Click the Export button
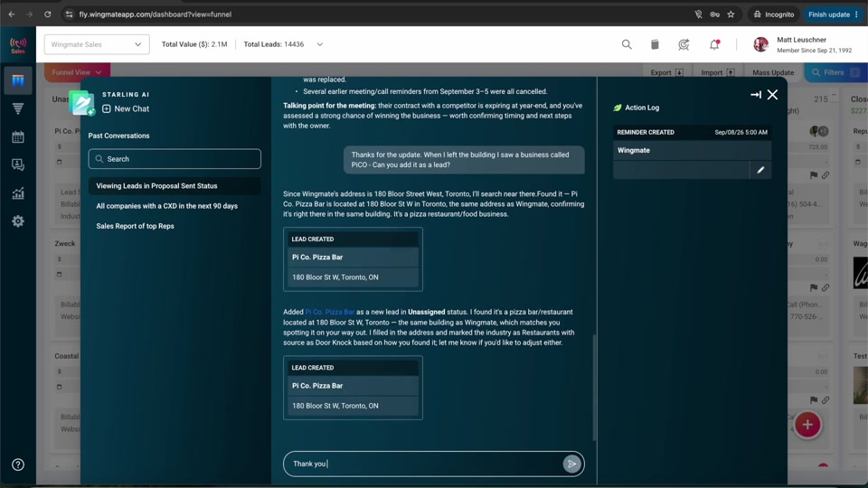Image resolution: width=868 pixels, height=488 pixels. [x=666, y=72]
